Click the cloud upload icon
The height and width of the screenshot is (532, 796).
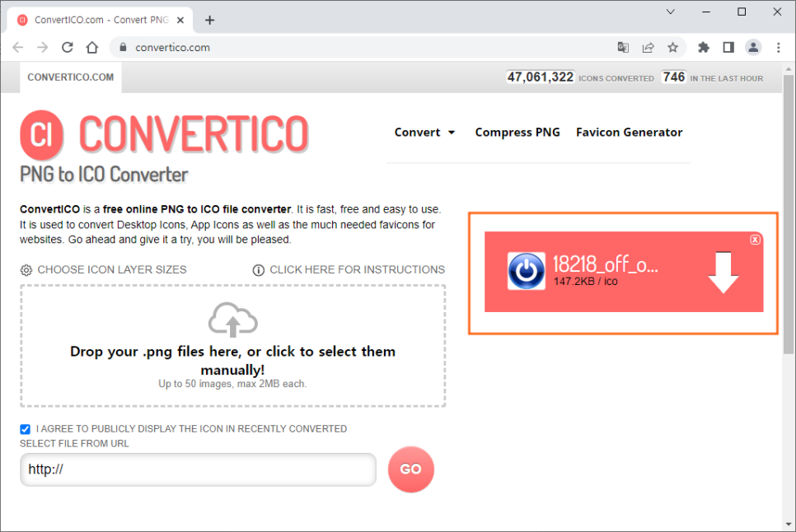(233, 320)
